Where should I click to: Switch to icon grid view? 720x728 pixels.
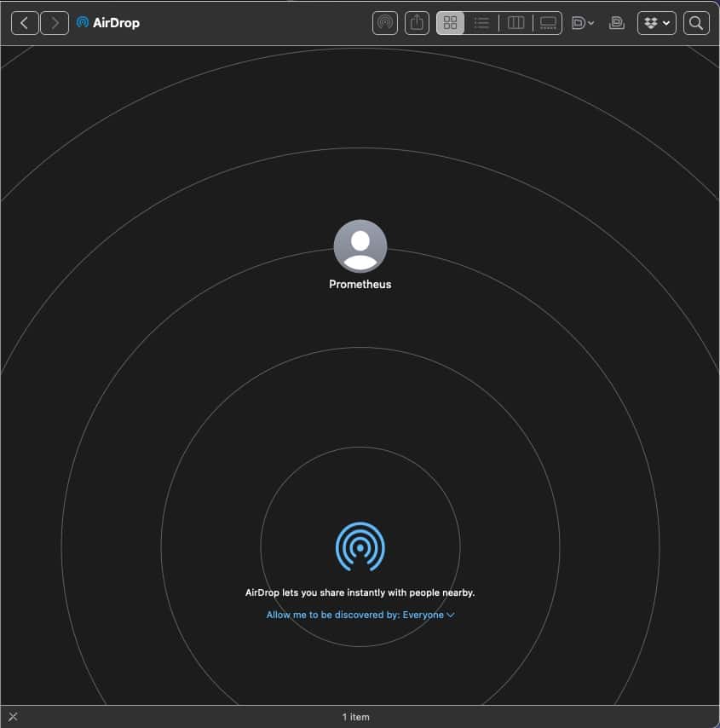point(451,23)
